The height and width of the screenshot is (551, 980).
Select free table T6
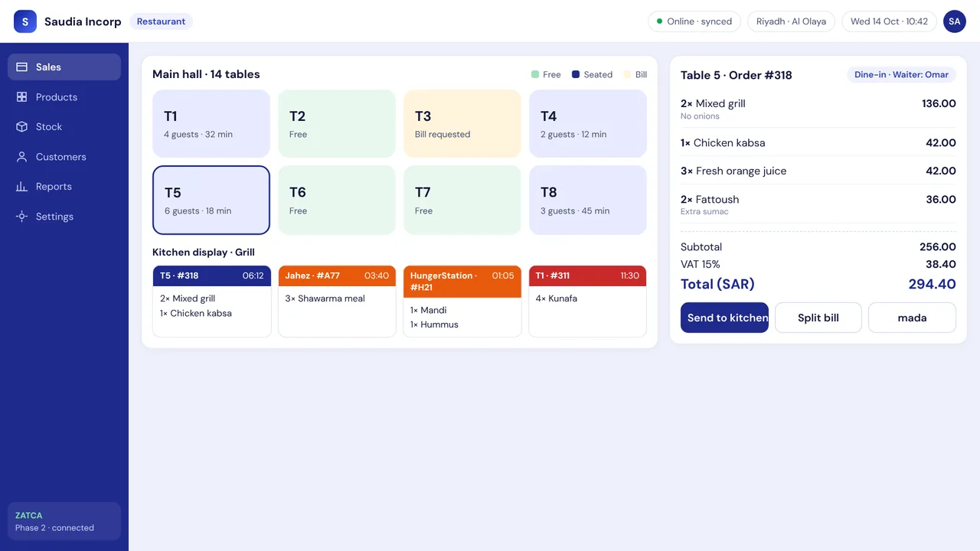click(x=337, y=200)
